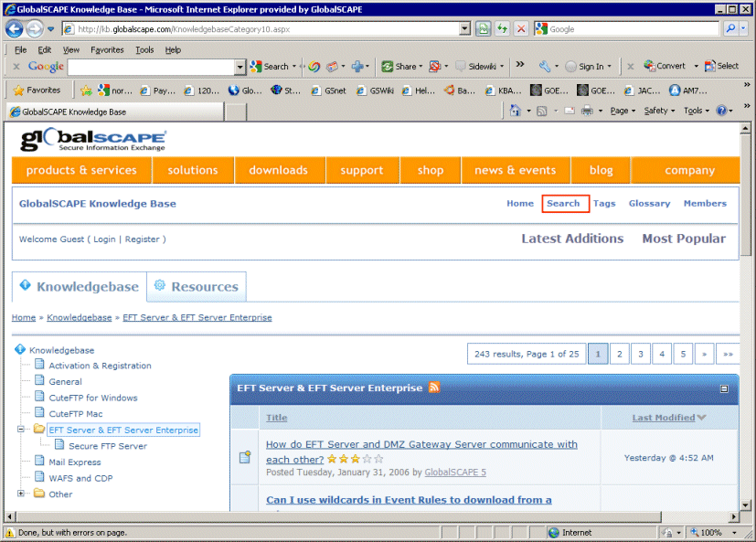Open the KBA favorites bar shortcut
Viewport: 756px width, 542px height.
[x=504, y=90]
